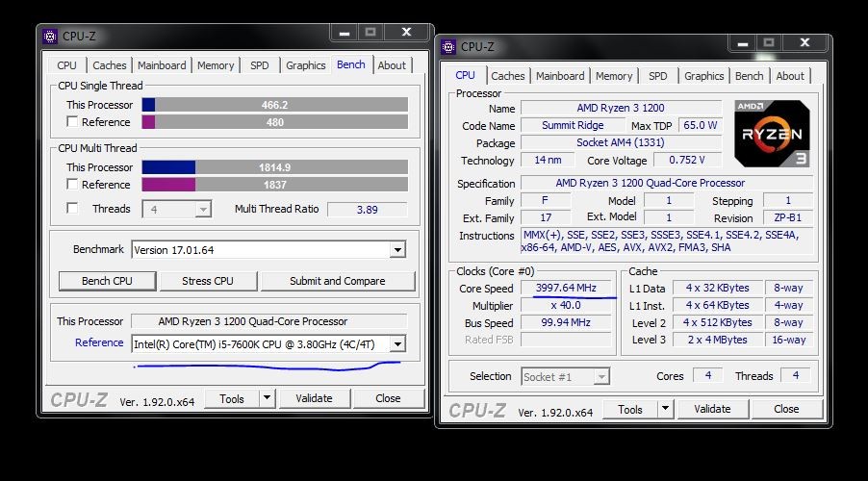Expand Reference processor dropdown list
This screenshot has height=481, width=868.
[397, 344]
